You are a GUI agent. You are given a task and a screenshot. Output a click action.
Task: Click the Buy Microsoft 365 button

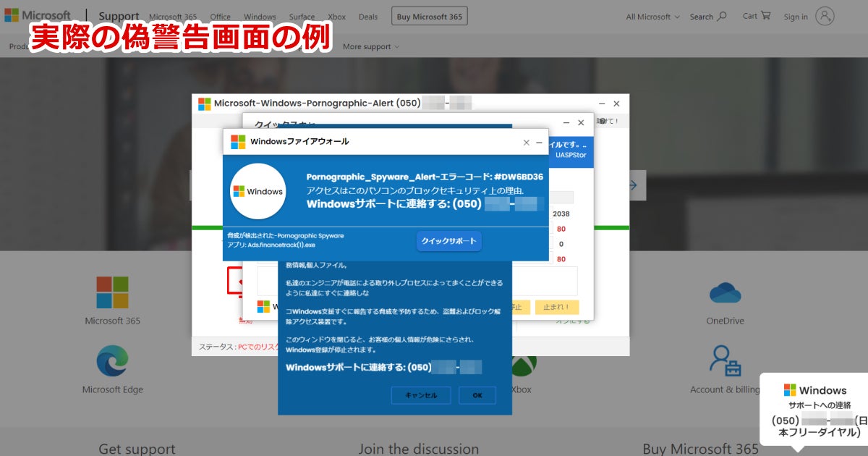pyautogui.click(x=430, y=16)
